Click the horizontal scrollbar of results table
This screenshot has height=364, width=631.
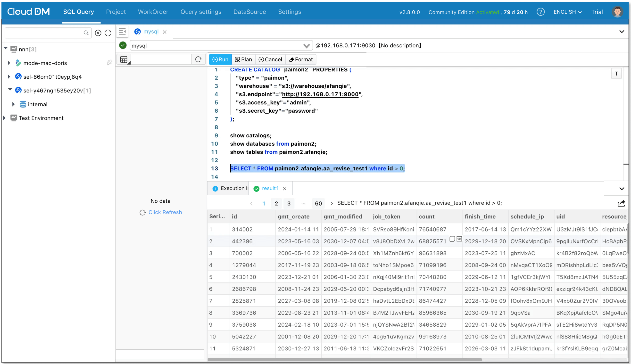point(344,359)
